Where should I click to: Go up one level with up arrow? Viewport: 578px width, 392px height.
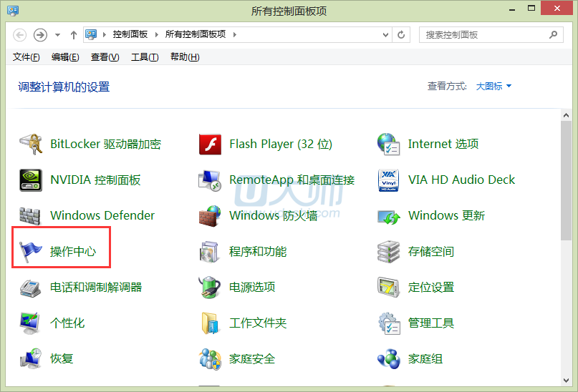(74, 35)
